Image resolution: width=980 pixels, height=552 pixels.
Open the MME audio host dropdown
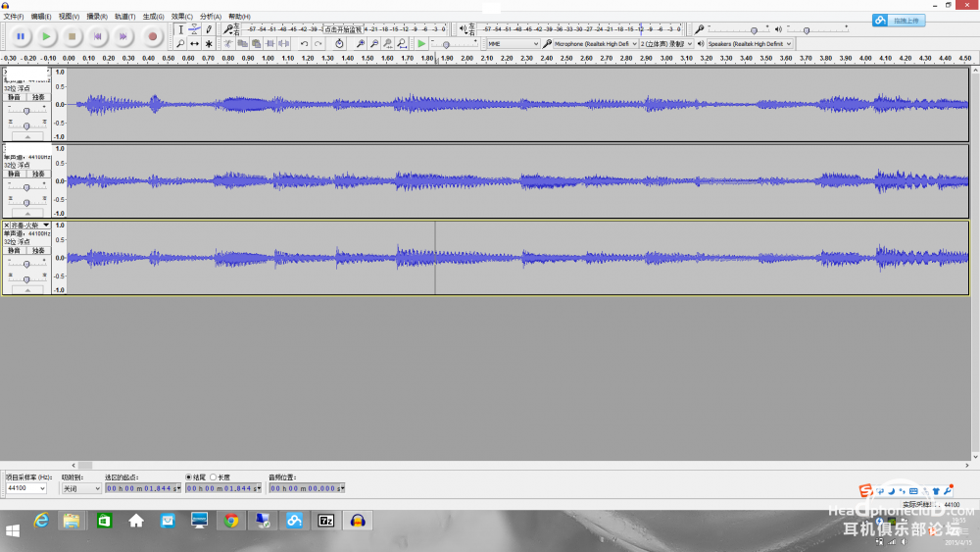pos(514,44)
